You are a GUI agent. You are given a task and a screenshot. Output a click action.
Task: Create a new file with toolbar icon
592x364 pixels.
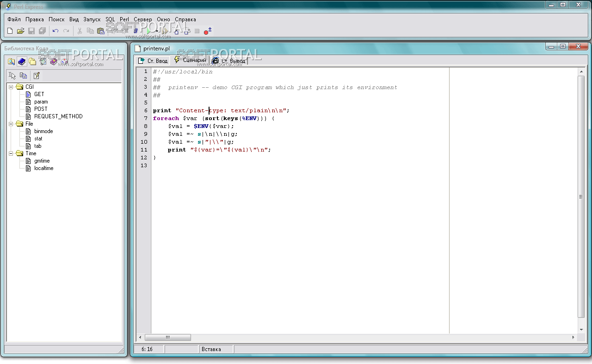10,31
